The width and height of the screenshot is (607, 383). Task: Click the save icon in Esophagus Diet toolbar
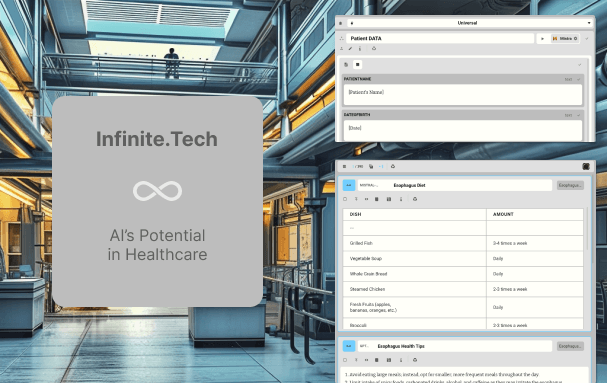click(389, 199)
